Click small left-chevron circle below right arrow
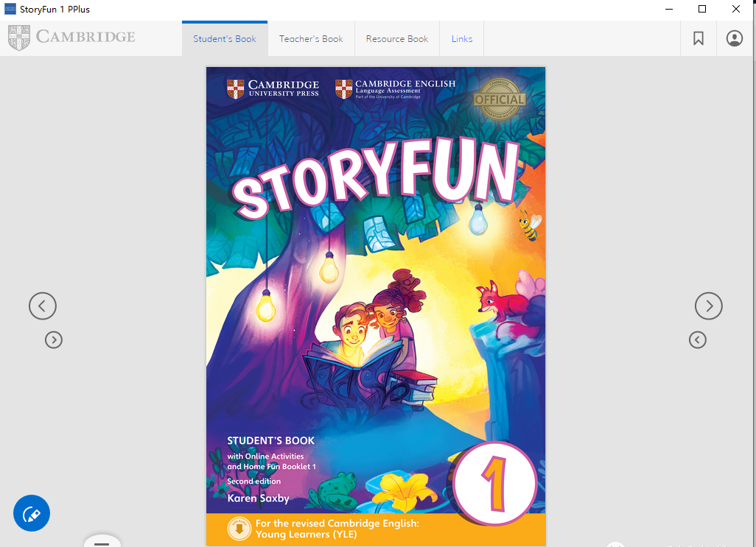 697,340
